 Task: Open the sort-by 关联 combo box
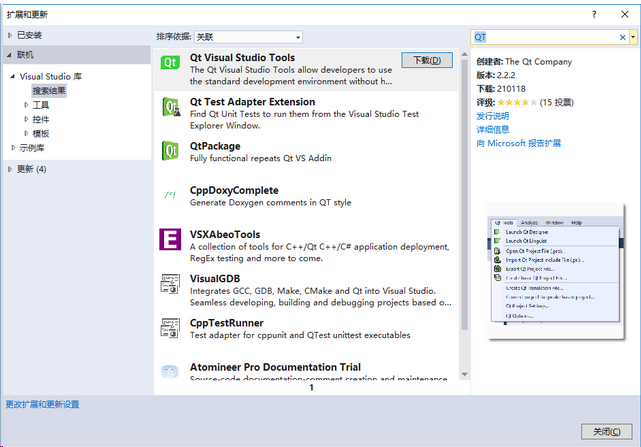(x=248, y=37)
